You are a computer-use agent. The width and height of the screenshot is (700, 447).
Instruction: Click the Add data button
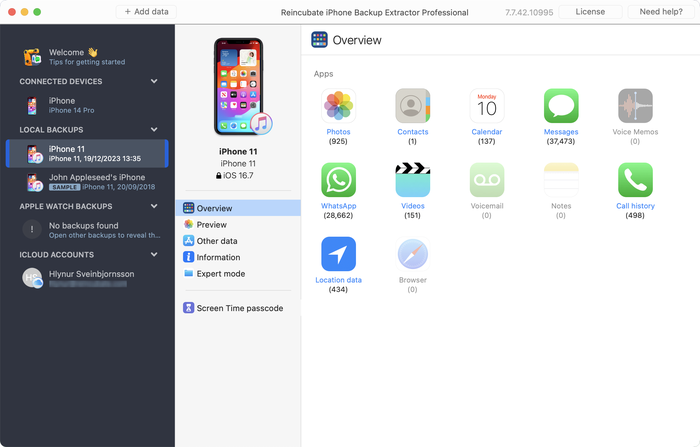[x=146, y=12]
